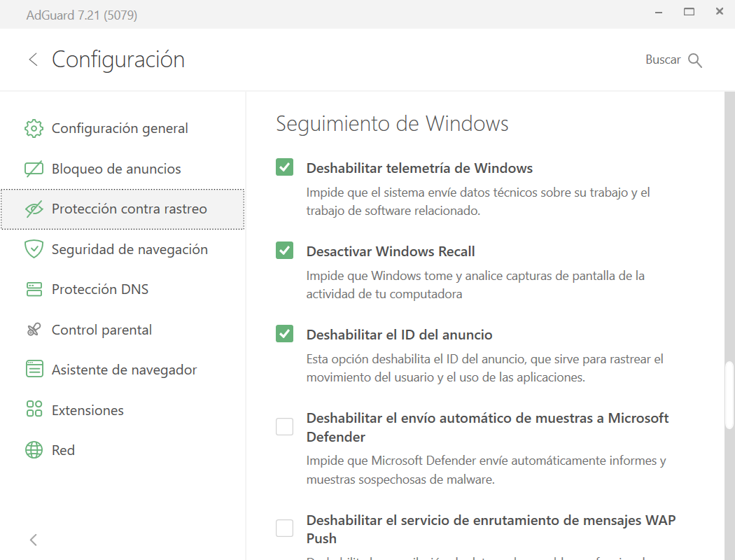The image size is (735, 560).
Task: Click the gear icon for Configuración general
Action: 34,128
